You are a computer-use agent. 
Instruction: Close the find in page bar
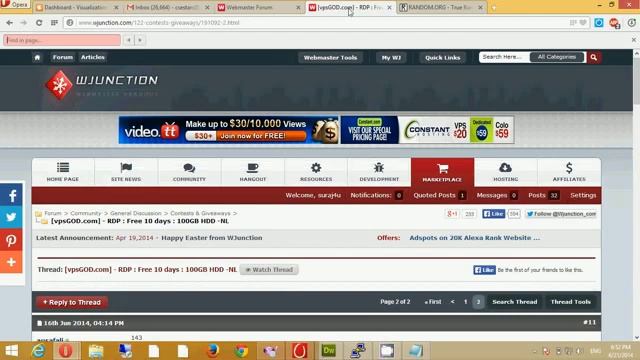tap(633, 40)
